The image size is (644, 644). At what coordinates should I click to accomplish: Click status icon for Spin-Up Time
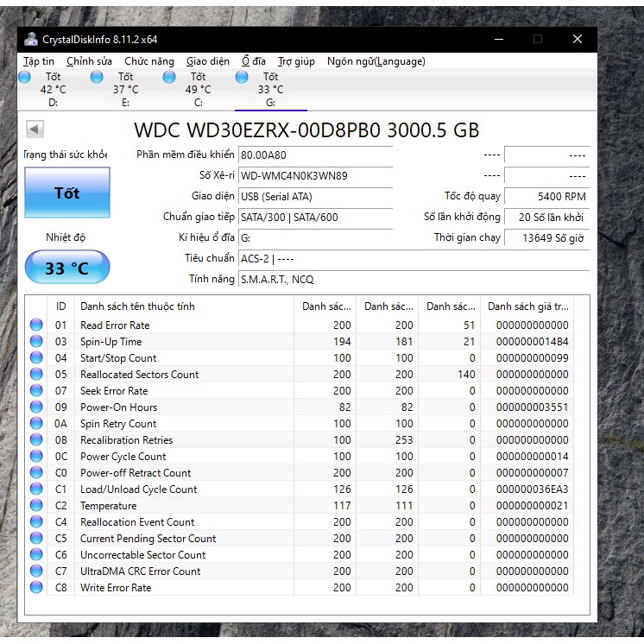coord(36,341)
